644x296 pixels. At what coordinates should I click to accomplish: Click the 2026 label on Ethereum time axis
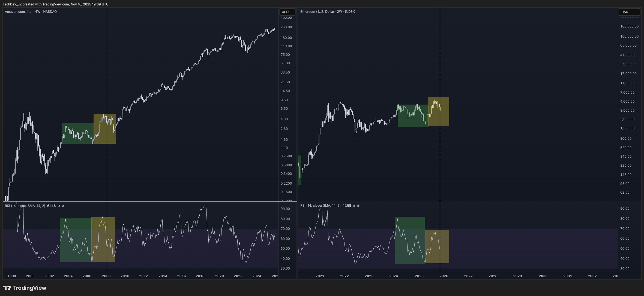[444, 276]
